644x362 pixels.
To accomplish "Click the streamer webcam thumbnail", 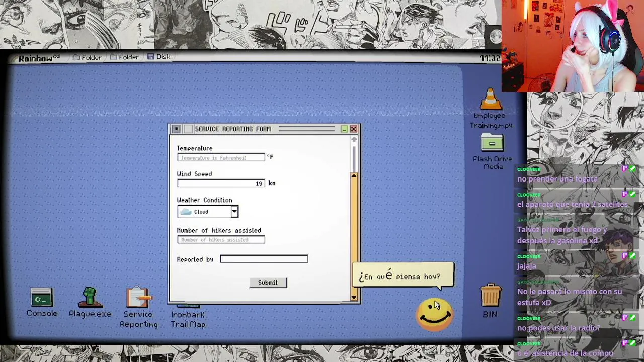I will 573,46.
